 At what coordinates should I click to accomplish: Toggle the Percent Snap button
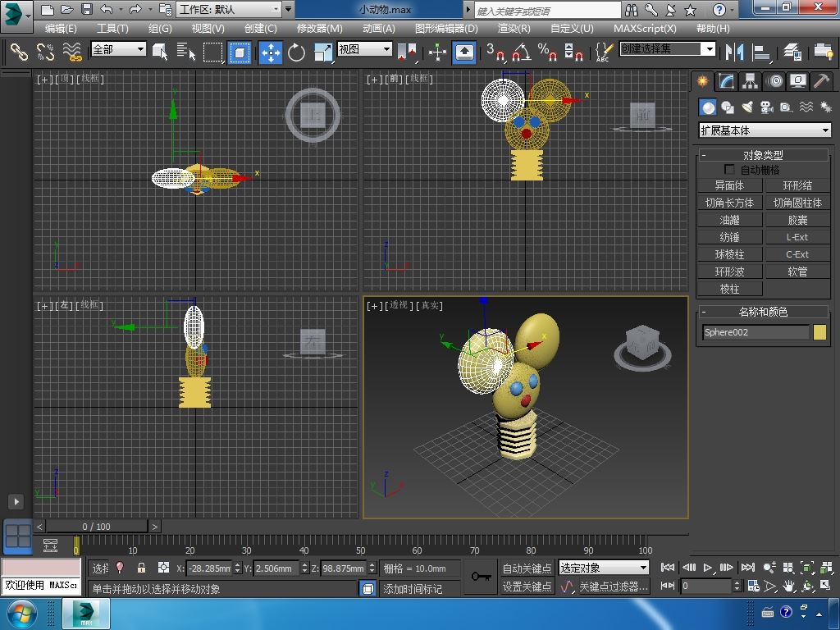(547, 52)
